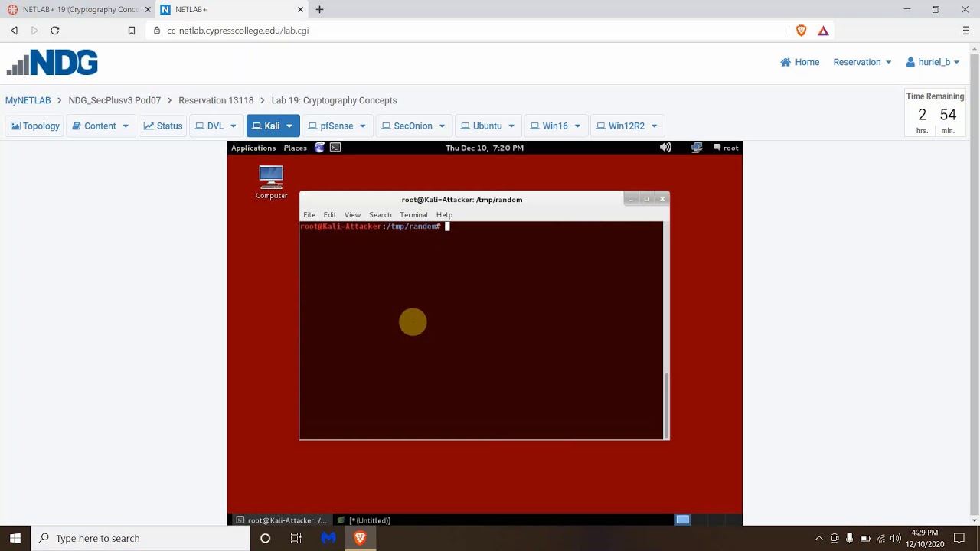The width and height of the screenshot is (980, 551).
Task: Open the terminal's Search menu
Action: [380, 215]
